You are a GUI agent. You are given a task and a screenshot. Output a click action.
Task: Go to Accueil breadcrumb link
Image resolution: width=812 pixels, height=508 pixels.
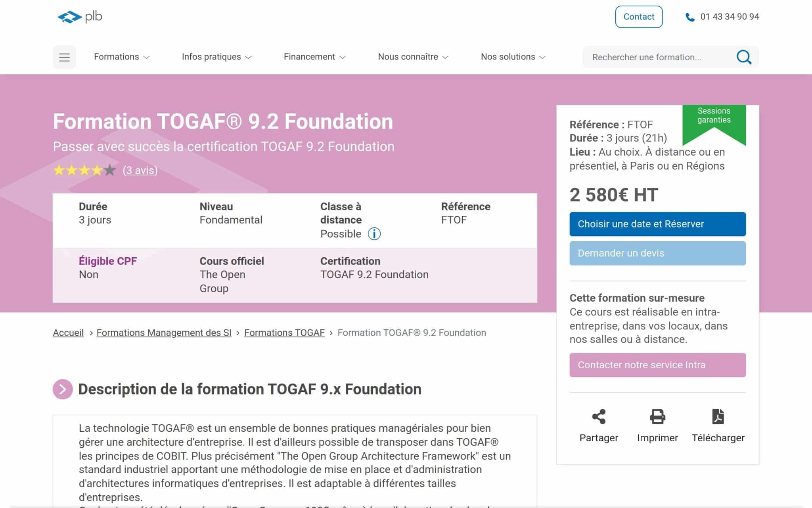pos(68,333)
